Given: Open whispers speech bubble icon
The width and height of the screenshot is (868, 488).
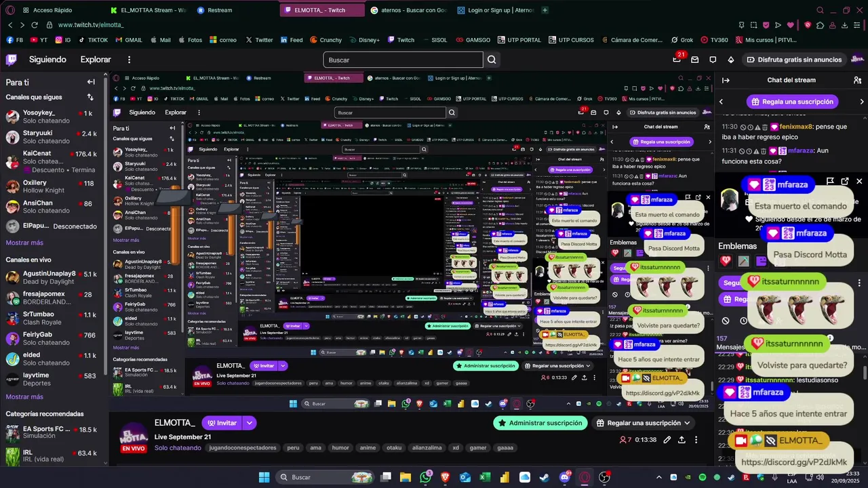Looking at the screenshot, I should click(x=713, y=60).
